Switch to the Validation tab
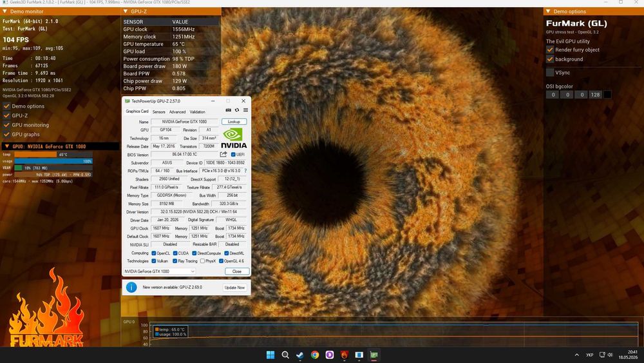The image size is (644, 363). tap(197, 112)
